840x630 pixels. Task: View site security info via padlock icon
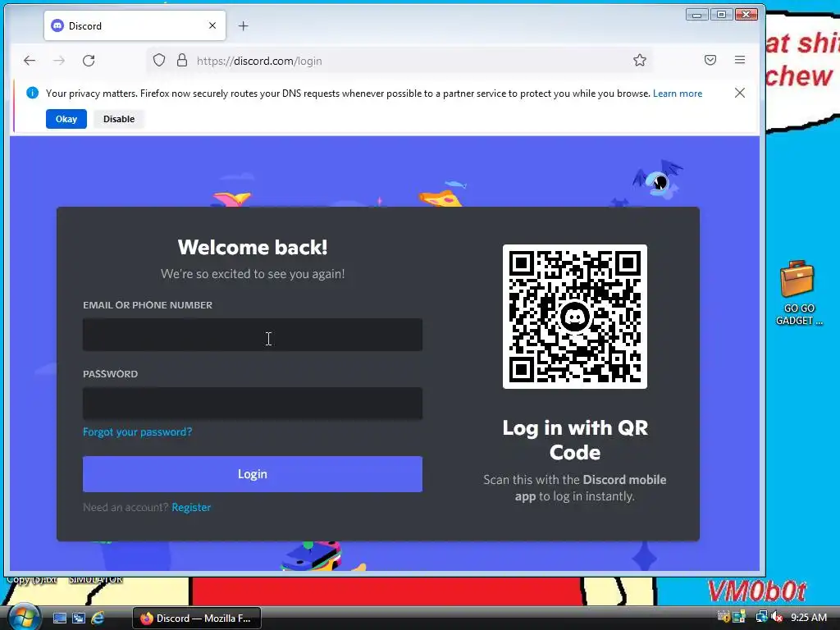pyautogui.click(x=182, y=60)
